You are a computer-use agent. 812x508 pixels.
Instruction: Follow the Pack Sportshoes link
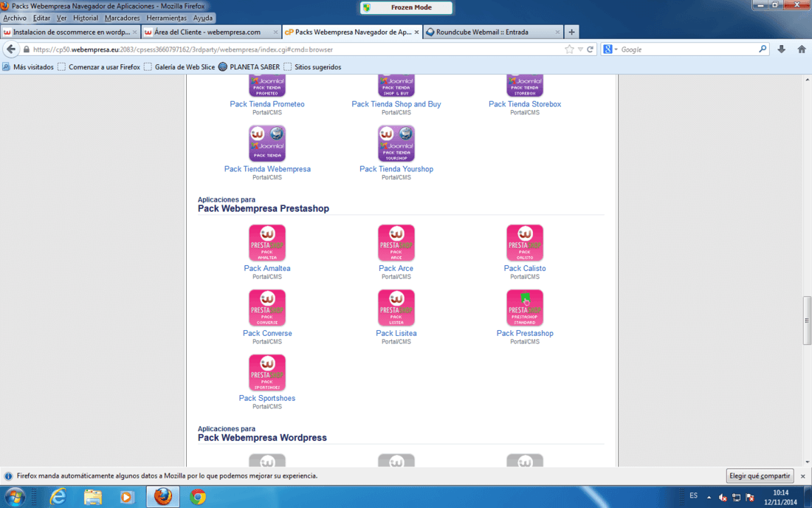pyautogui.click(x=267, y=398)
